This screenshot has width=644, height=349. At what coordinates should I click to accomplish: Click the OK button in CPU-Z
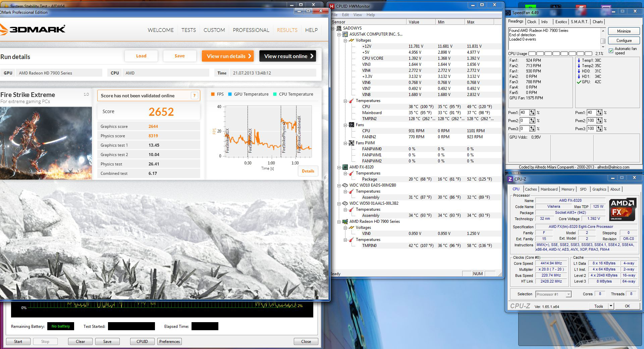[x=627, y=306]
